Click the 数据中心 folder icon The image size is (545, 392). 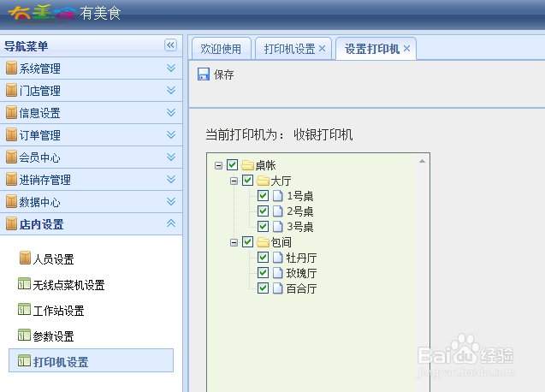pos(11,201)
